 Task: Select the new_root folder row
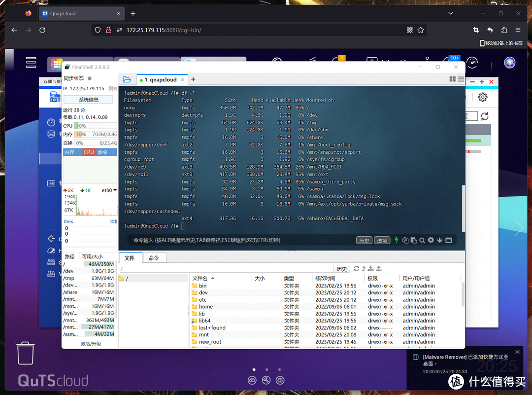pyautogui.click(x=314, y=342)
